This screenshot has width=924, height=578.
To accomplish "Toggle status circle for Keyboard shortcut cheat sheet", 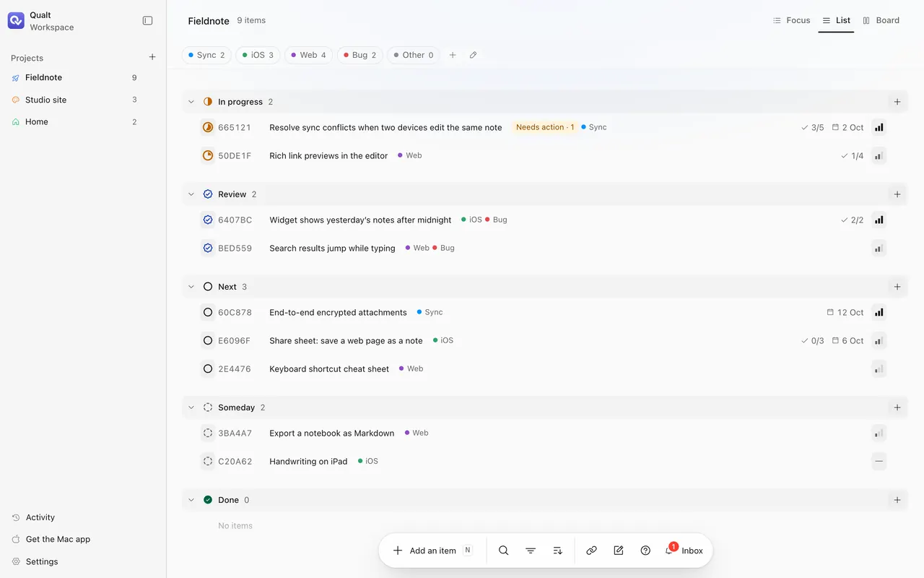I will click(208, 368).
